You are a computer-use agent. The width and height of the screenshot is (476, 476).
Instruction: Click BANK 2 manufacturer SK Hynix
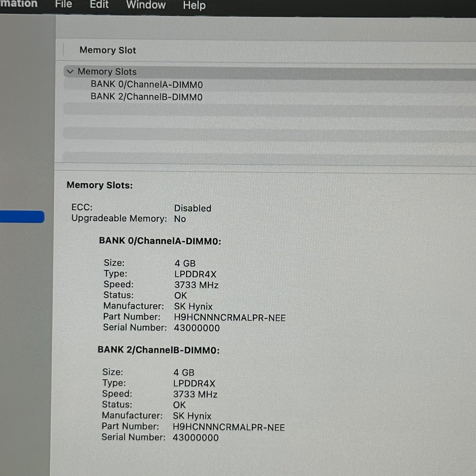[x=192, y=416]
